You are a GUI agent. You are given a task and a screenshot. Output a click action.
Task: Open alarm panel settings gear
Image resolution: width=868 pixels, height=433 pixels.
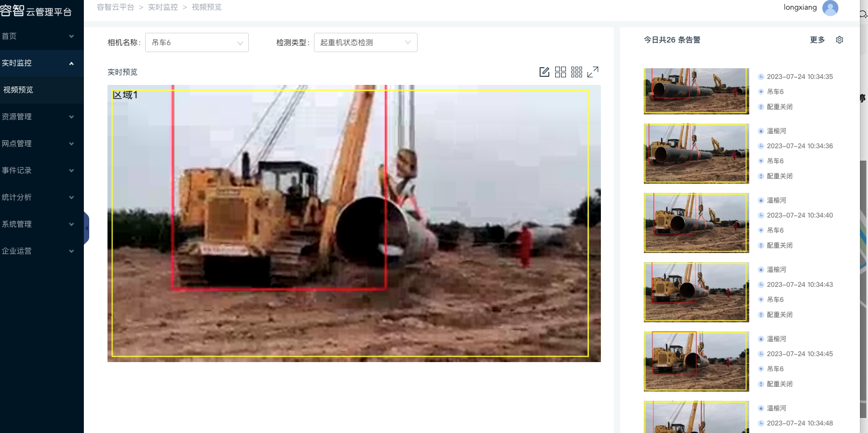point(840,40)
